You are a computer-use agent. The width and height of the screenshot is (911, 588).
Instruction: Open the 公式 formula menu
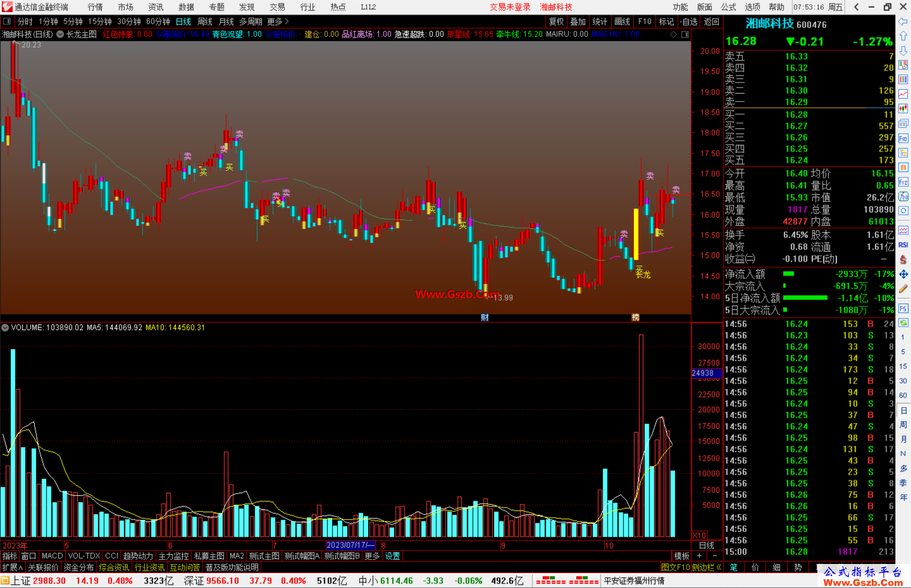click(728, 7)
